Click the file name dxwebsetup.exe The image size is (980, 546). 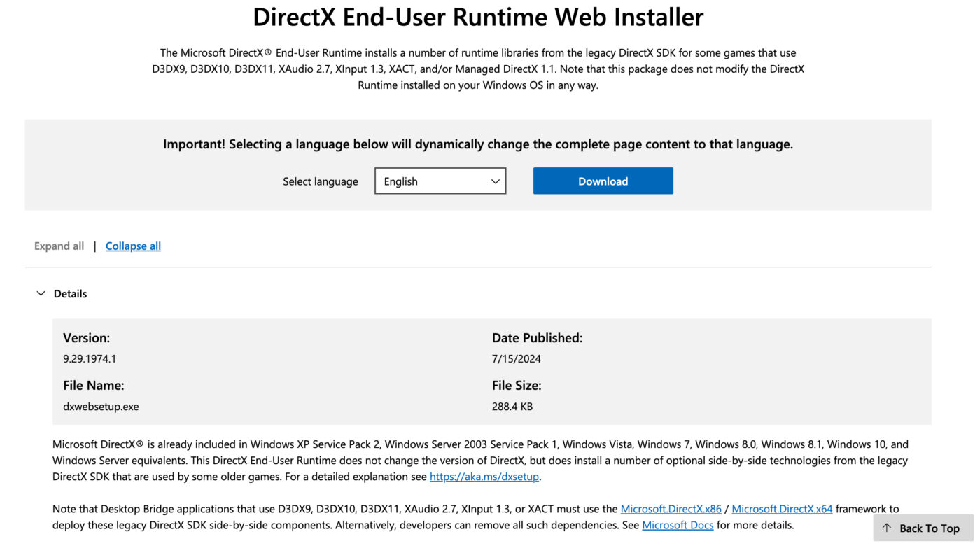(101, 406)
